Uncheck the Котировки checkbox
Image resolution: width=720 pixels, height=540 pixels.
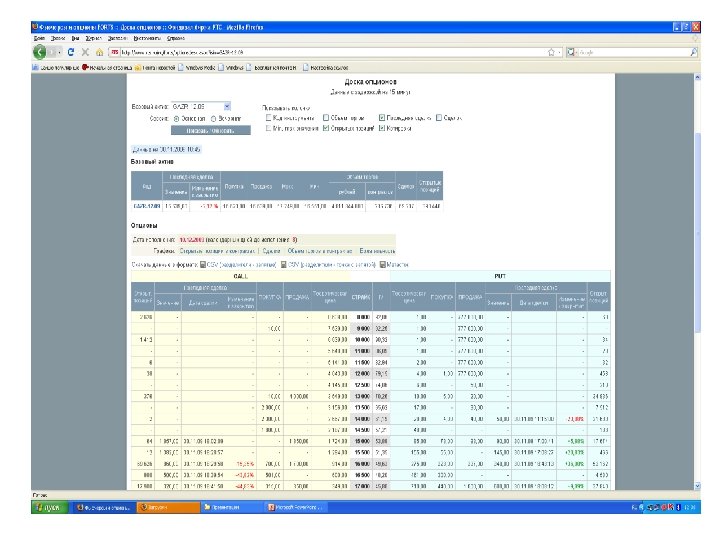pos(382,129)
